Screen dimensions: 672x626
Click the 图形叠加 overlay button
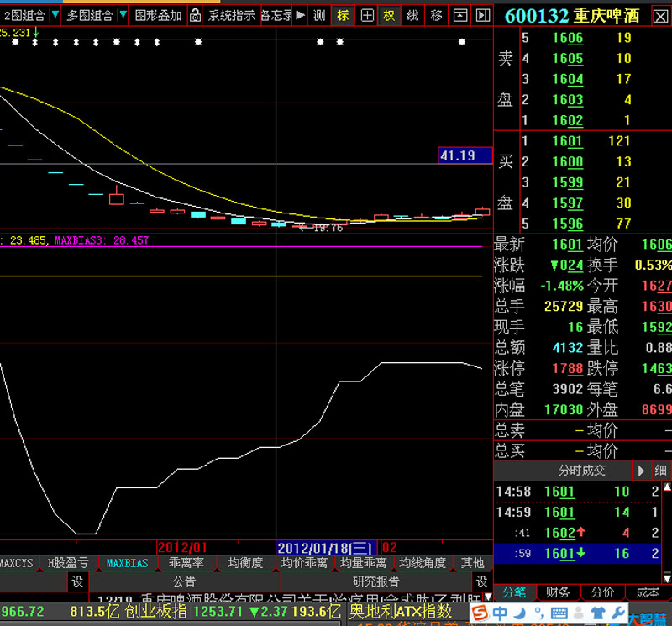click(x=158, y=16)
